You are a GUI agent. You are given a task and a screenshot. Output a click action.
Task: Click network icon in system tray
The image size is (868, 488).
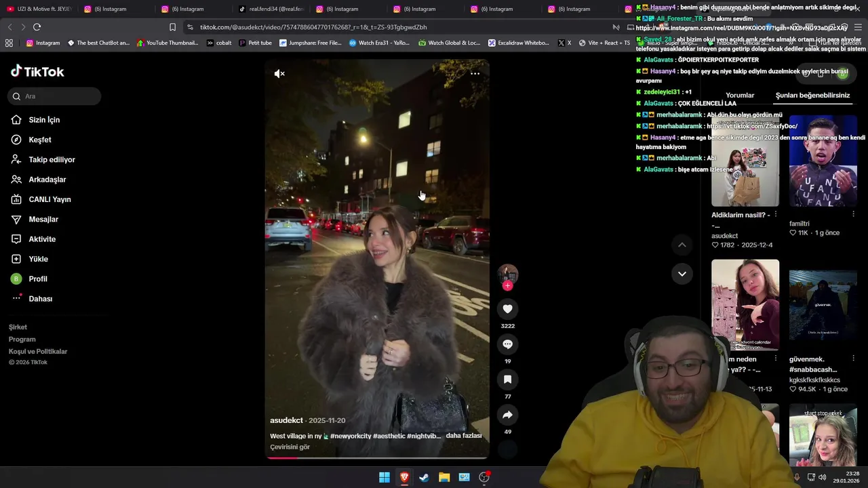click(810, 477)
